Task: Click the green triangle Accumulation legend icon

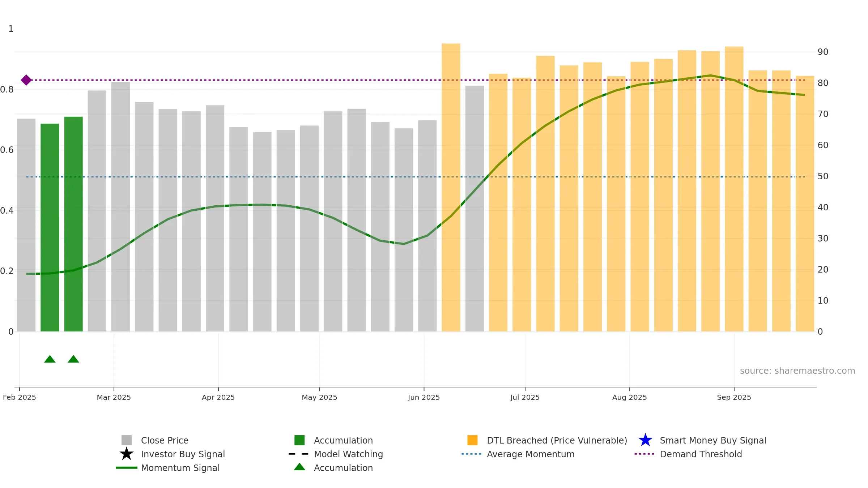Action: point(299,467)
